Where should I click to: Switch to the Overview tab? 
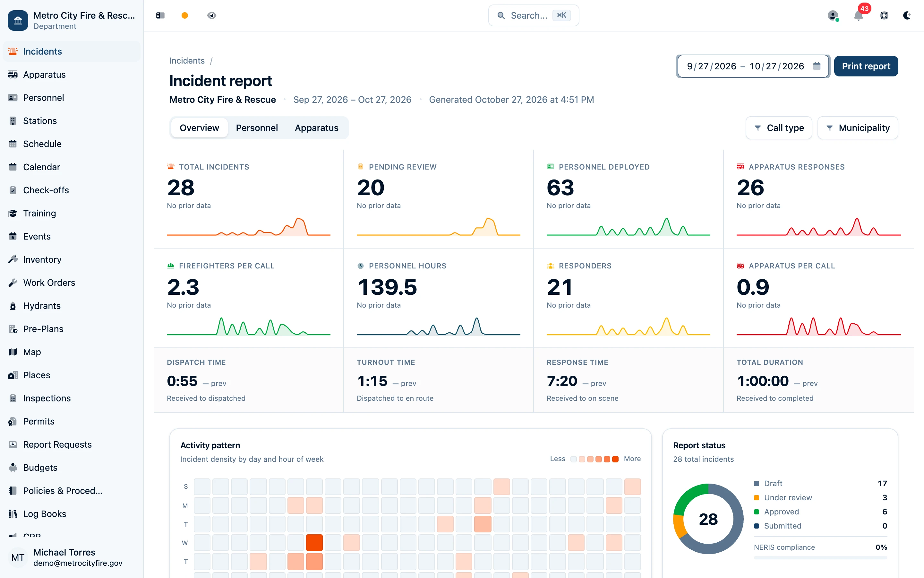point(199,128)
